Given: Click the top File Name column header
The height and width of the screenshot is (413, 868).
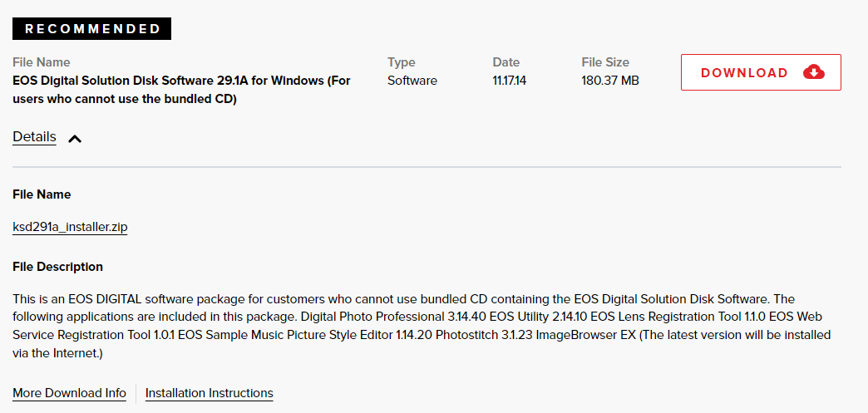Looking at the screenshot, I should click(42, 62).
